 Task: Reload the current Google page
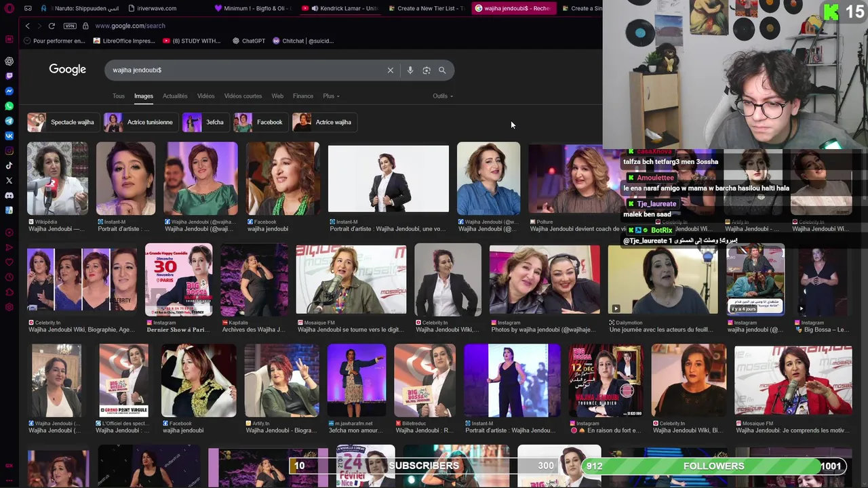51,26
